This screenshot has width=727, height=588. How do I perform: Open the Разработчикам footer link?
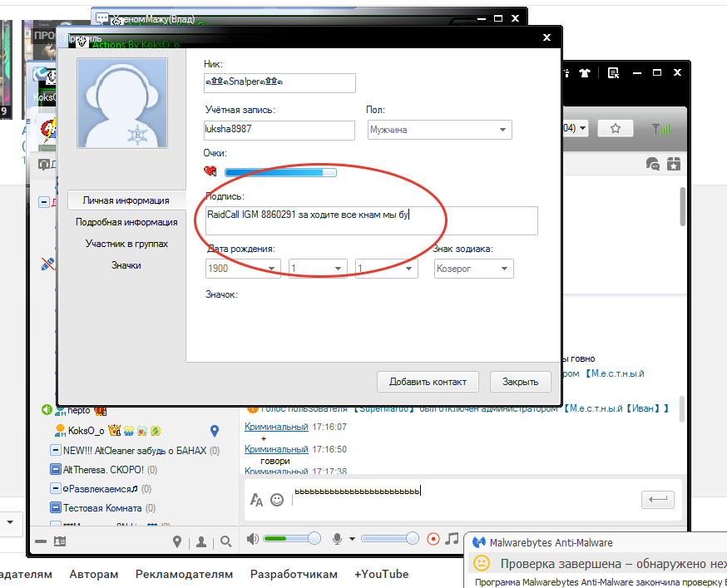pyautogui.click(x=294, y=574)
